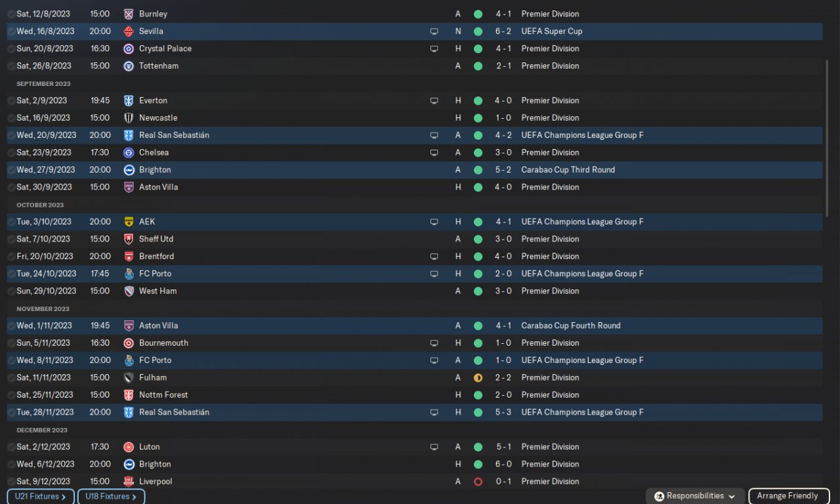Open the TV broadcast icon for Crystal Palace match
This screenshot has width=840, height=504.
click(434, 49)
